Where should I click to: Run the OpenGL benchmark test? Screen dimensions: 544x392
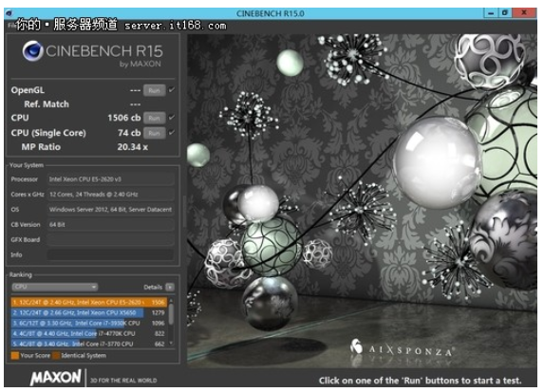154,90
